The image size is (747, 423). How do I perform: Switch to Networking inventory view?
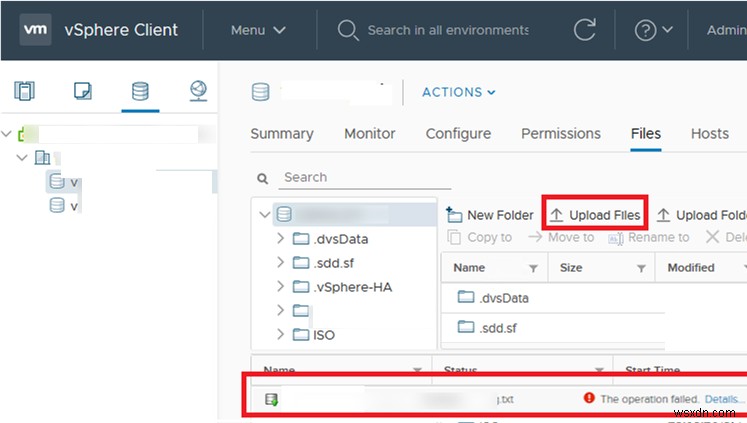(x=198, y=91)
